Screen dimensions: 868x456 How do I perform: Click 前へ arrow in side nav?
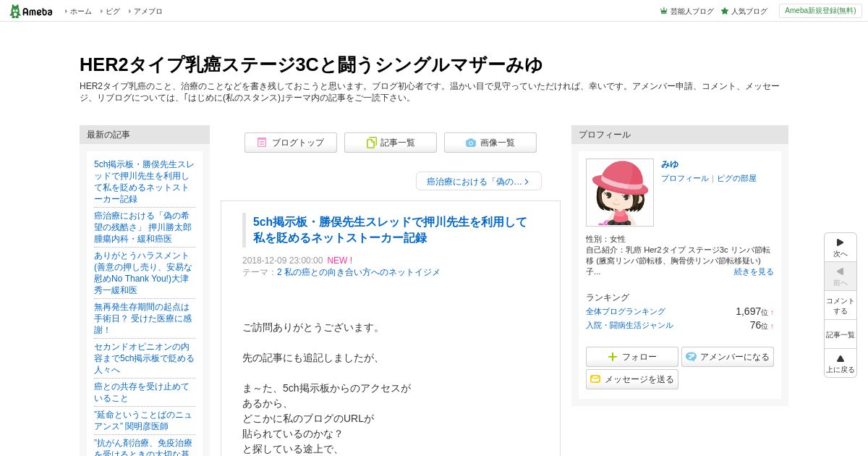[x=841, y=276]
